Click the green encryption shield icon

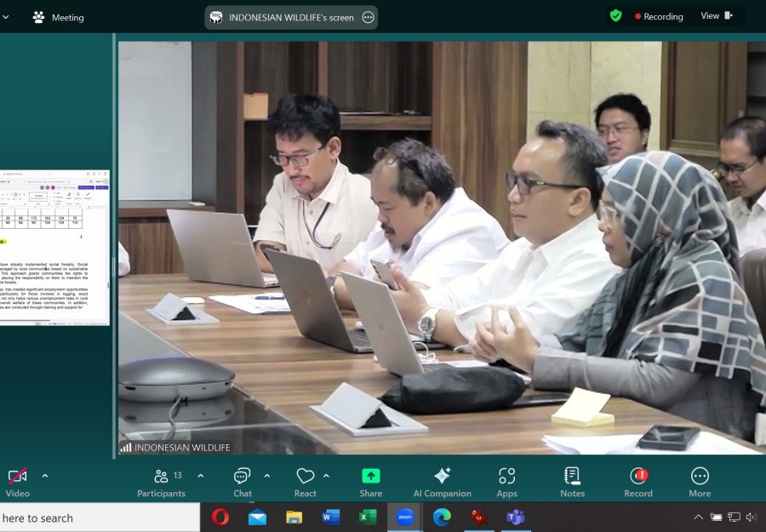point(615,16)
